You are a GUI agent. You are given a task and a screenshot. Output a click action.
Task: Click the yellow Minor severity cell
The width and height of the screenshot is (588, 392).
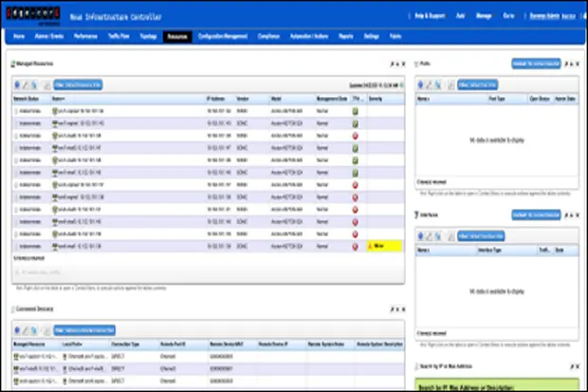[384, 247]
